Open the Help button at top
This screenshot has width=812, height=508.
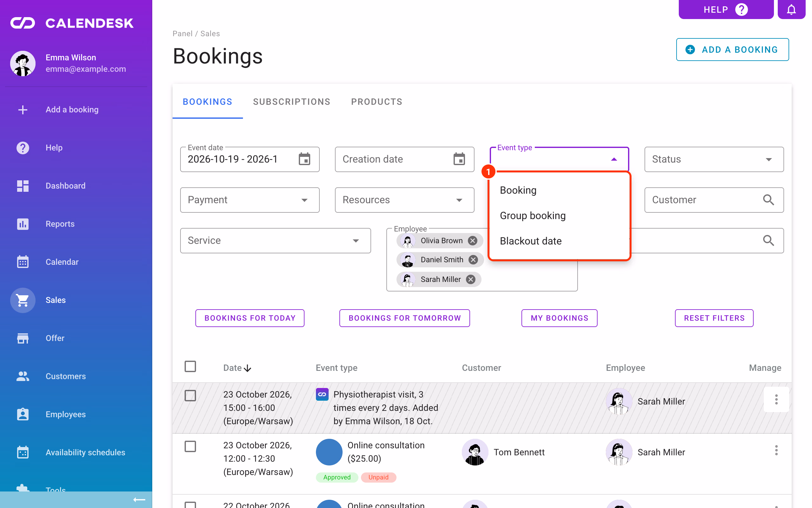(726, 10)
